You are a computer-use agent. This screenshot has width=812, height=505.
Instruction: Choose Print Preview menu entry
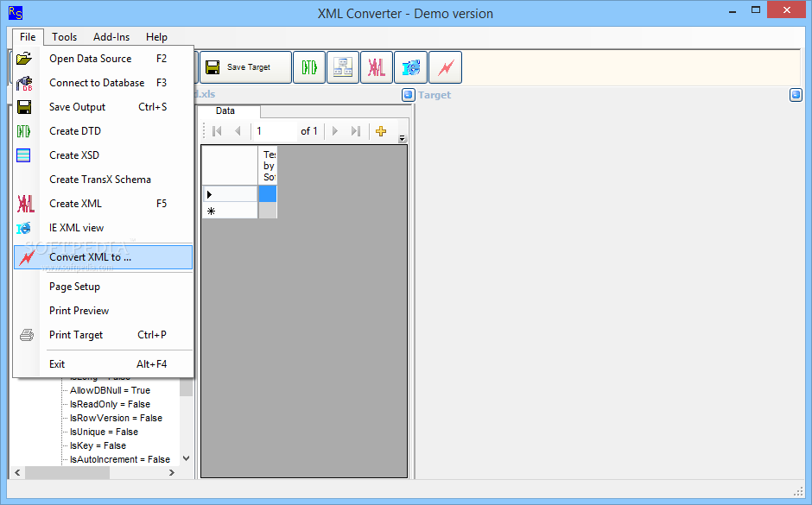pyautogui.click(x=103, y=311)
